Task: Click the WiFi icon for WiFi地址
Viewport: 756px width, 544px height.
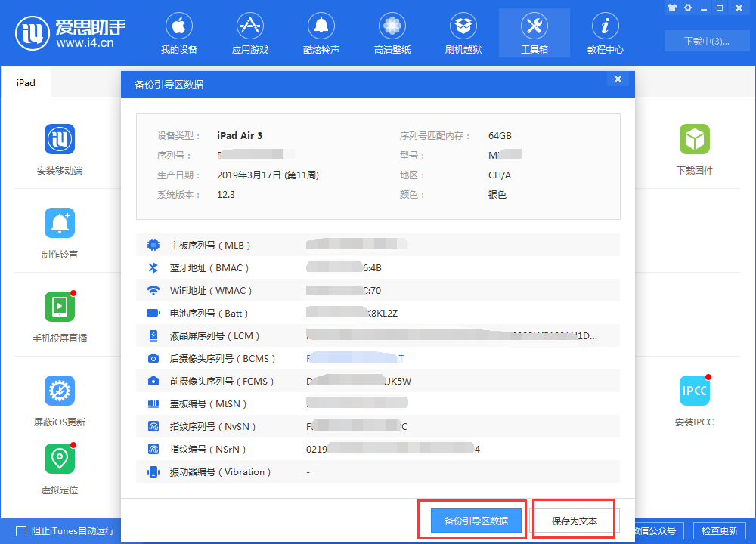Action: click(153, 290)
